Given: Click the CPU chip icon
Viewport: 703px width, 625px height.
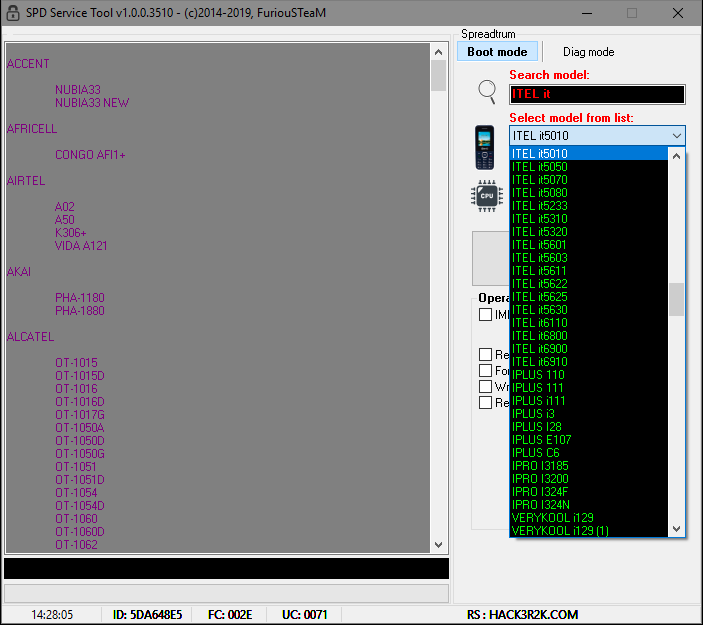Looking at the screenshot, I should pos(487,196).
